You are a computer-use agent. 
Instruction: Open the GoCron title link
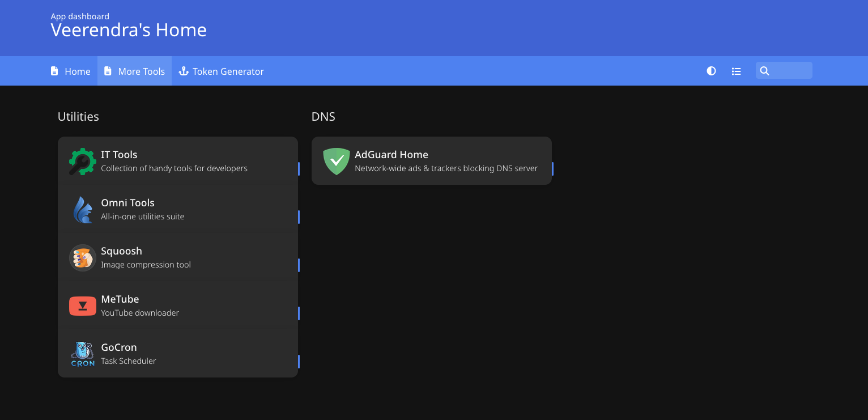pos(119,347)
